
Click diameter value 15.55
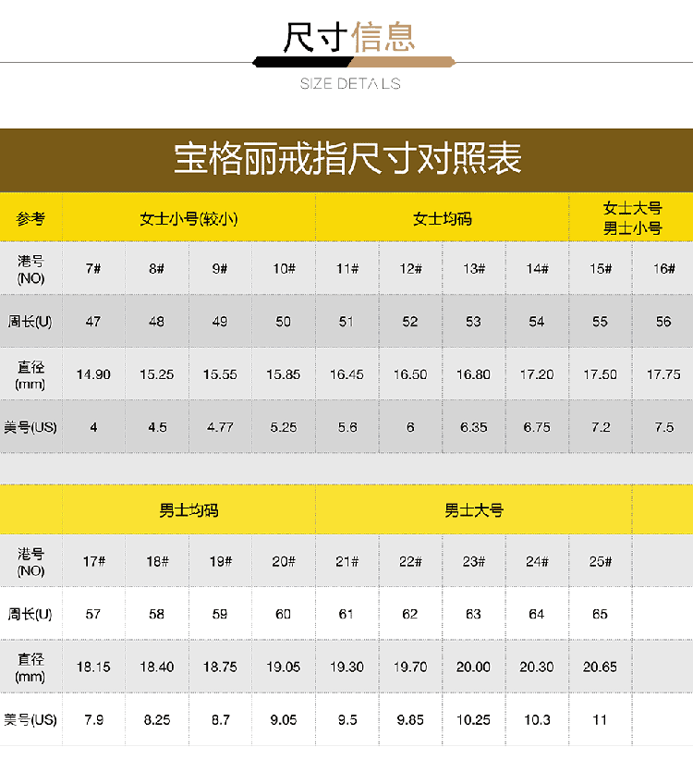pos(220,374)
